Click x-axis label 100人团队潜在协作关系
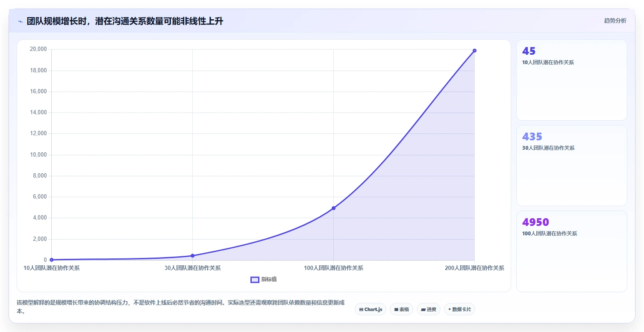The width and height of the screenshot is (644, 332). 334,268
